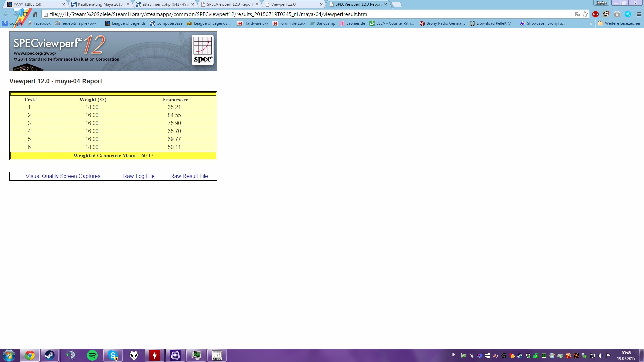Open the Facebook bookmark
Image resolution: width=644 pixels, height=362 pixels.
pos(39,23)
